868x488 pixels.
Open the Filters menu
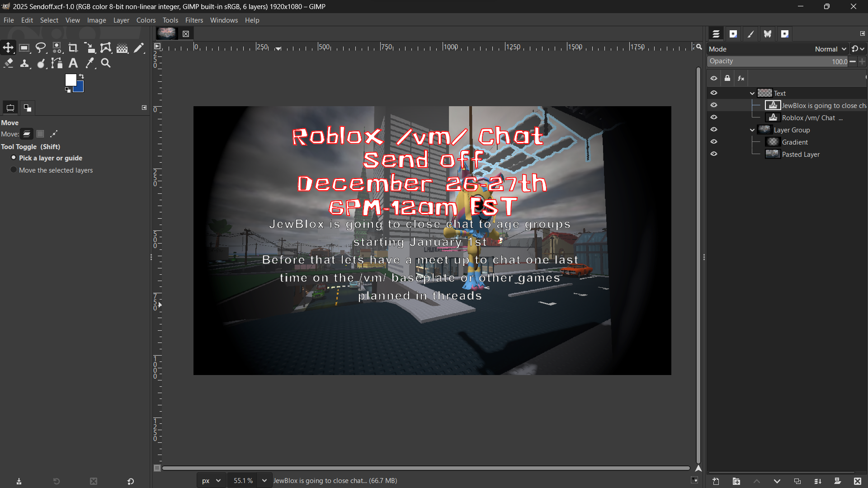click(194, 20)
